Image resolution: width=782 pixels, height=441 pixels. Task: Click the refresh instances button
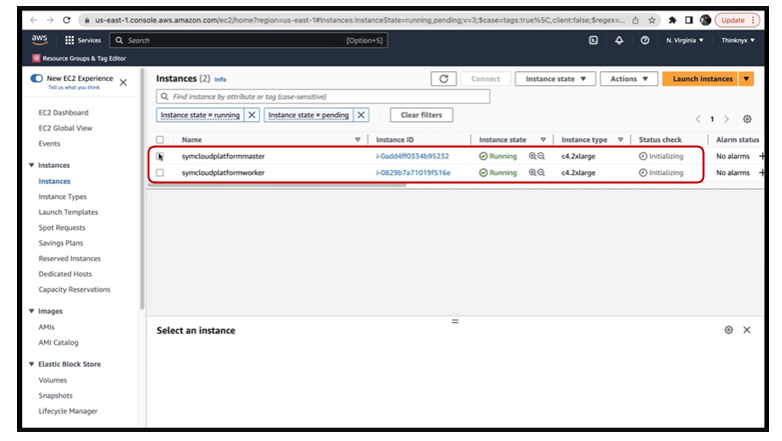point(443,79)
